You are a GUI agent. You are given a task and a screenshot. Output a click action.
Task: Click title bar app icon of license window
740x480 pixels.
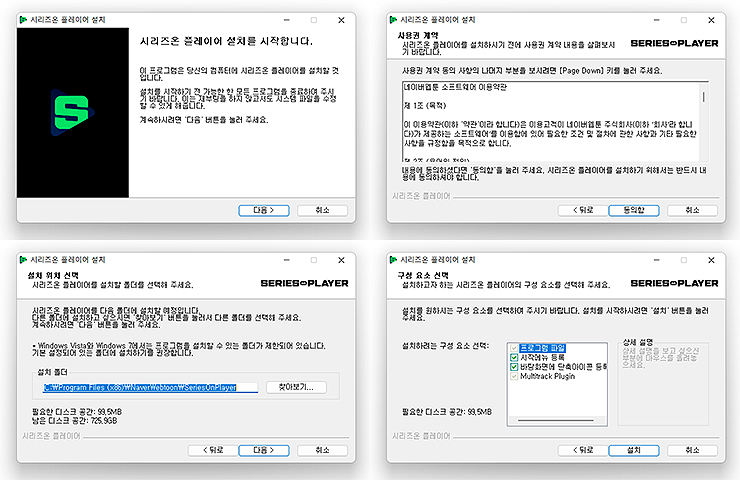(393, 20)
